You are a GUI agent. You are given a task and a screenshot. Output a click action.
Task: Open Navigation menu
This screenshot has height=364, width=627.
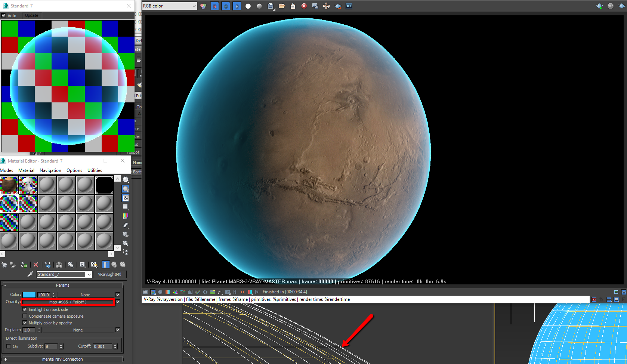point(50,170)
